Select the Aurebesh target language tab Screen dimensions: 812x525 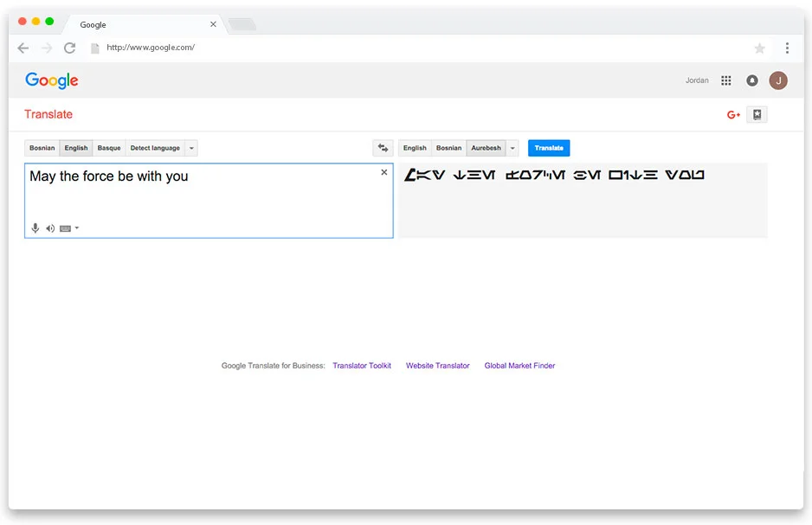point(486,147)
